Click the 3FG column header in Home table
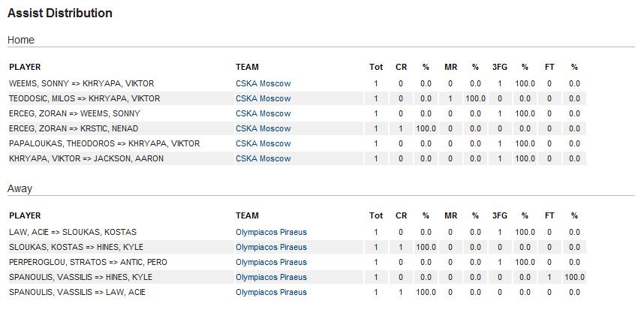The image size is (644, 310). (500, 67)
